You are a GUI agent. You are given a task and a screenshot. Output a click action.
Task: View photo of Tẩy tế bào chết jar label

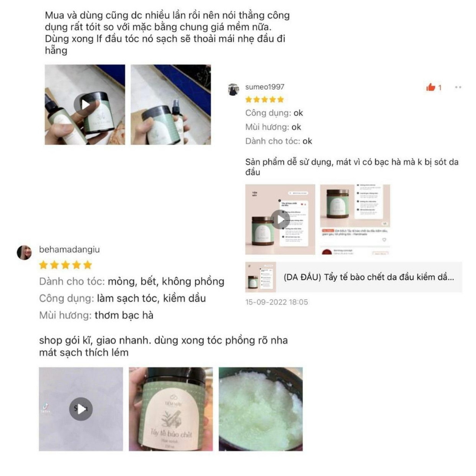pos(171,409)
